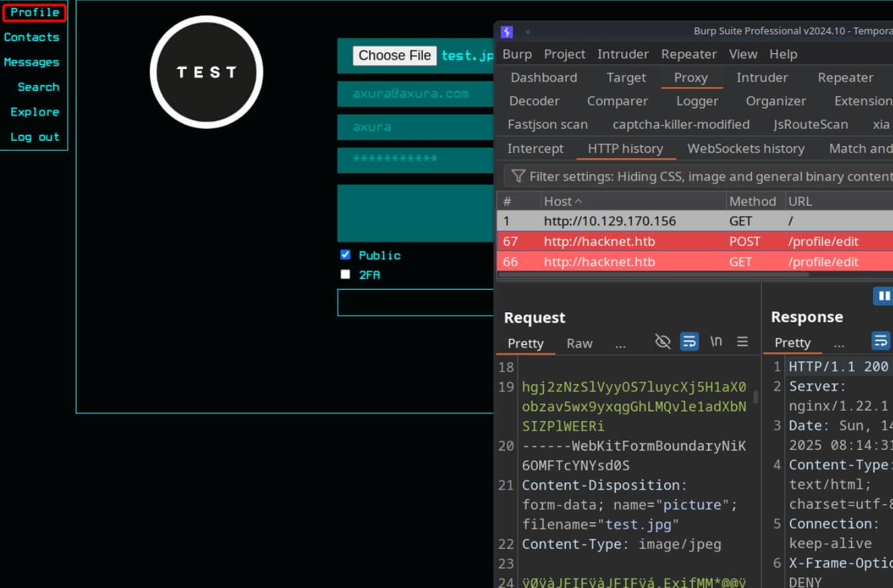The height and width of the screenshot is (588, 893).
Task: Enable word wrap in the Response editor
Action: 881,341
